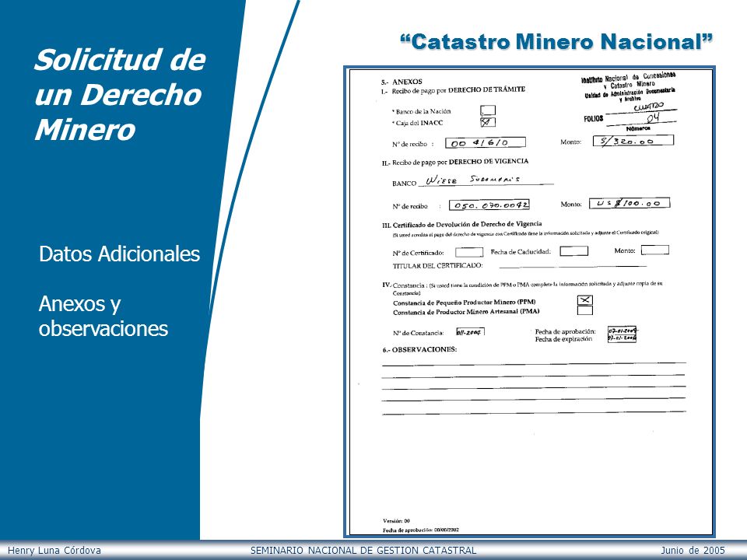
Task: Click the N° de Constancia field
Action: (x=470, y=332)
